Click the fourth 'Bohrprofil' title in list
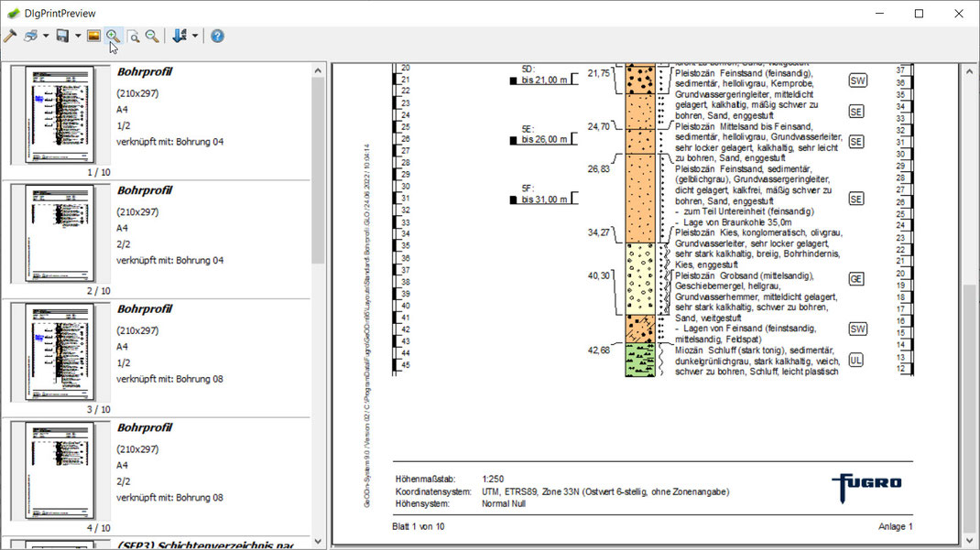 pyautogui.click(x=145, y=427)
